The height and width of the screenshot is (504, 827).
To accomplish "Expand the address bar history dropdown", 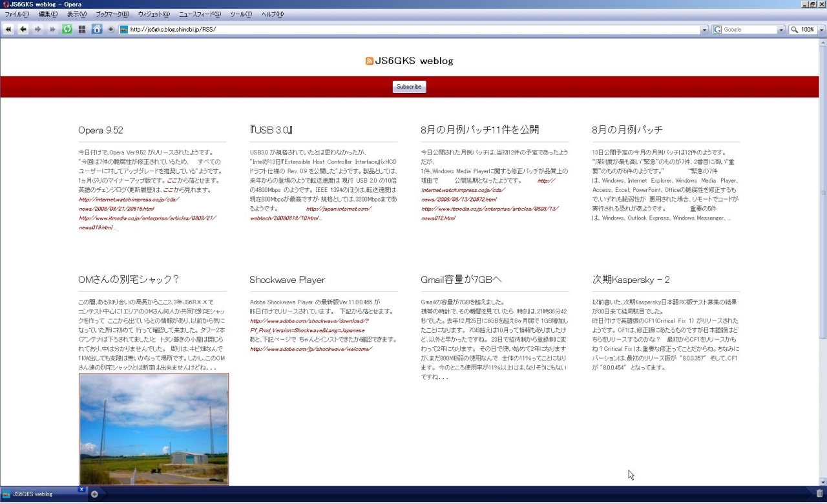I will [704, 30].
